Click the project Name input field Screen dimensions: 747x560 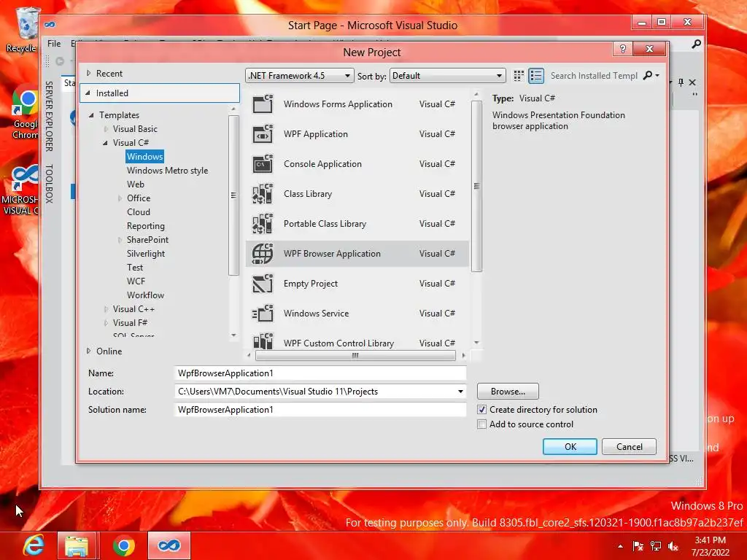point(320,373)
